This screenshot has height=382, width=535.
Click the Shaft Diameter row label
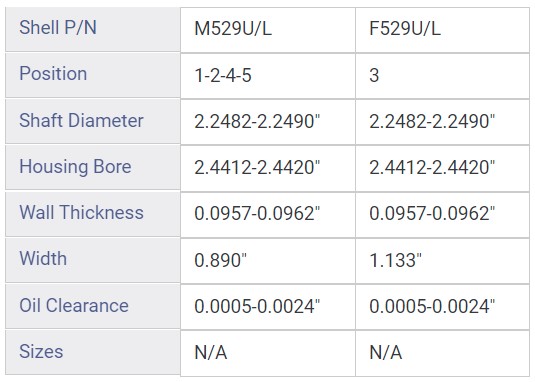pyautogui.click(x=93, y=122)
